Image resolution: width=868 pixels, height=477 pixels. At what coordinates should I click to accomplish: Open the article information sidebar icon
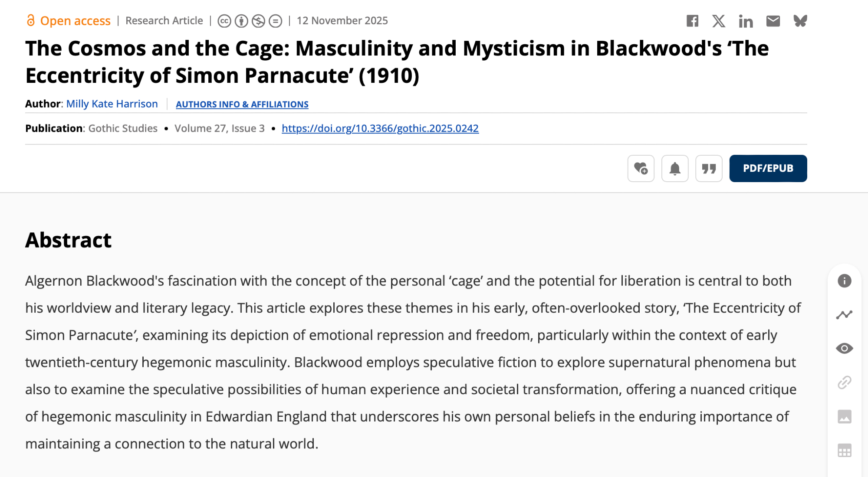[844, 281]
